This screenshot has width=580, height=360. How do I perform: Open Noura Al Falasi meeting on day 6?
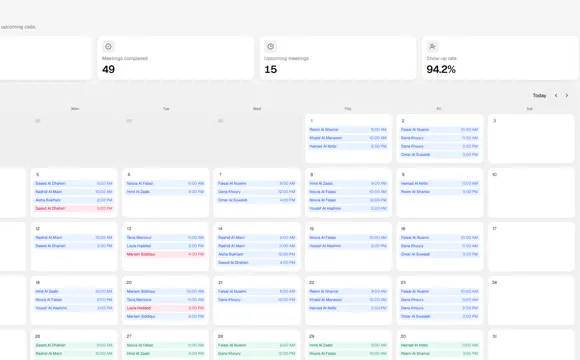coord(165,184)
